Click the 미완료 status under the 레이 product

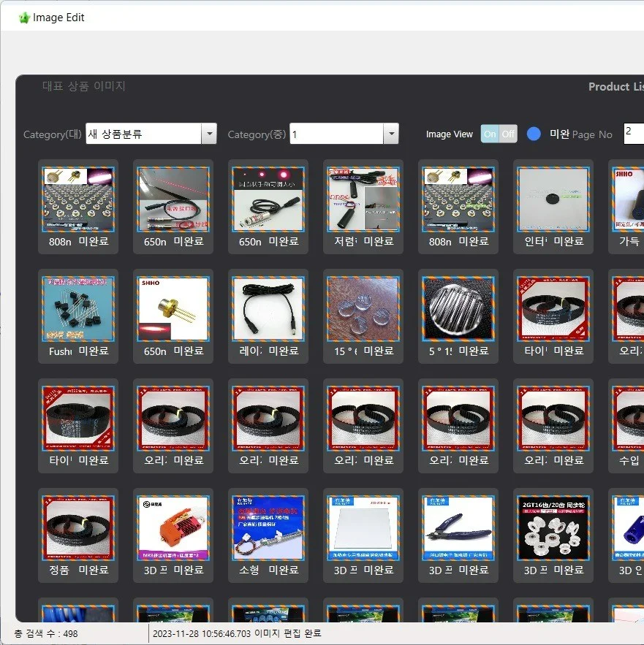(x=284, y=351)
